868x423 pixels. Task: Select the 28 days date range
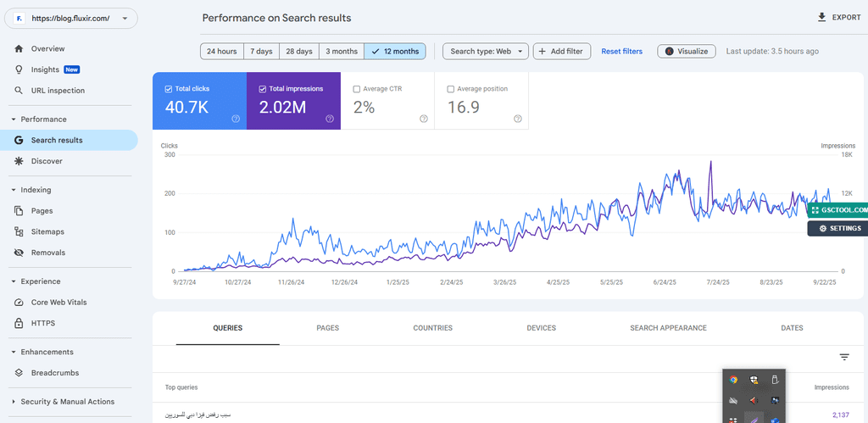298,52
